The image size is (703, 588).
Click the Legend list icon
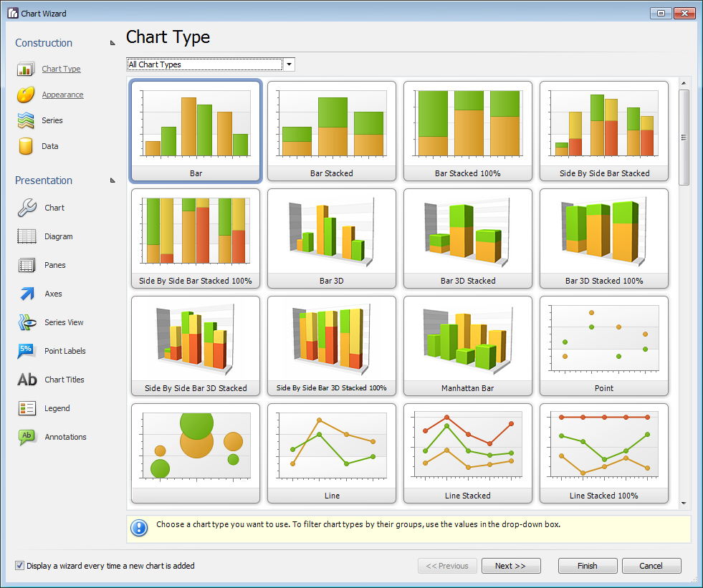(x=27, y=408)
